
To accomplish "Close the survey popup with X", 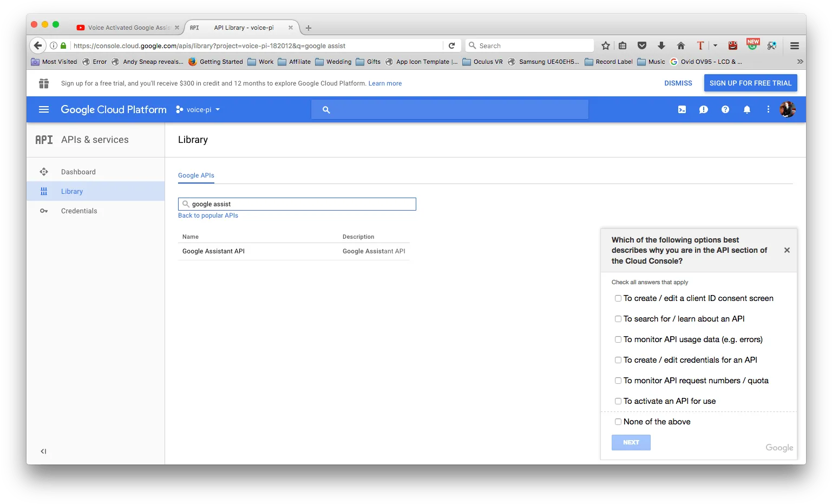I will tap(787, 250).
